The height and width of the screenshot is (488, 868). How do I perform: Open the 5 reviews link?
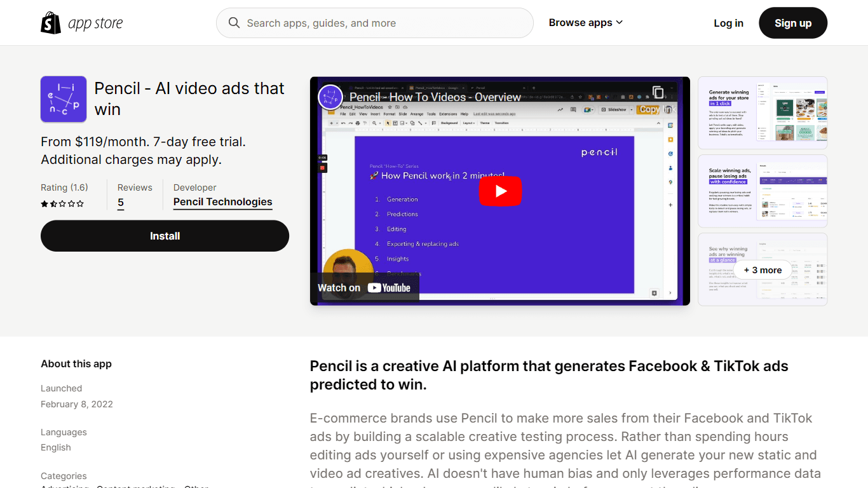[x=121, y=203]
